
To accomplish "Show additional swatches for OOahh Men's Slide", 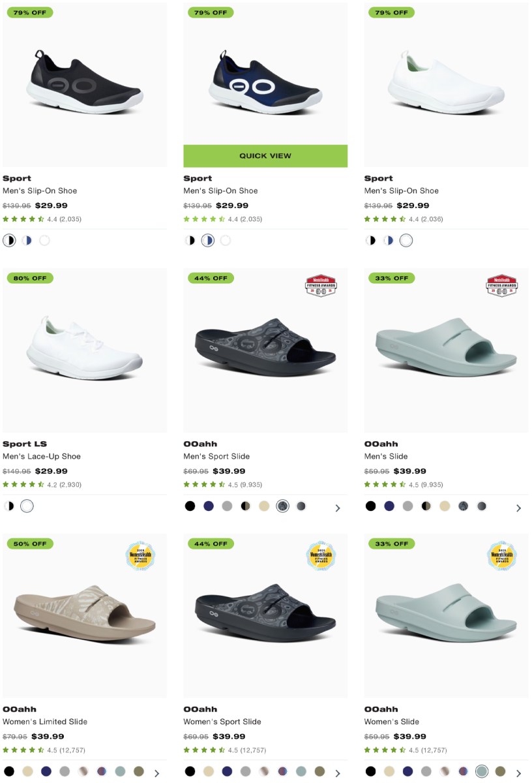I will [518, 507].
